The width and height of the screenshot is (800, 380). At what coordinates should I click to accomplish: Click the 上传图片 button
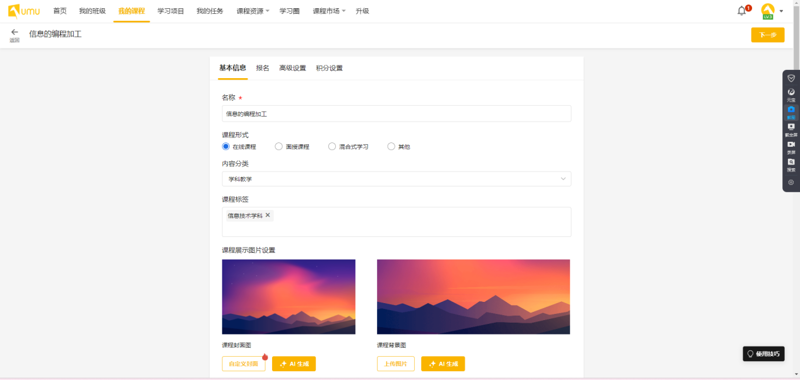[396, 364]
